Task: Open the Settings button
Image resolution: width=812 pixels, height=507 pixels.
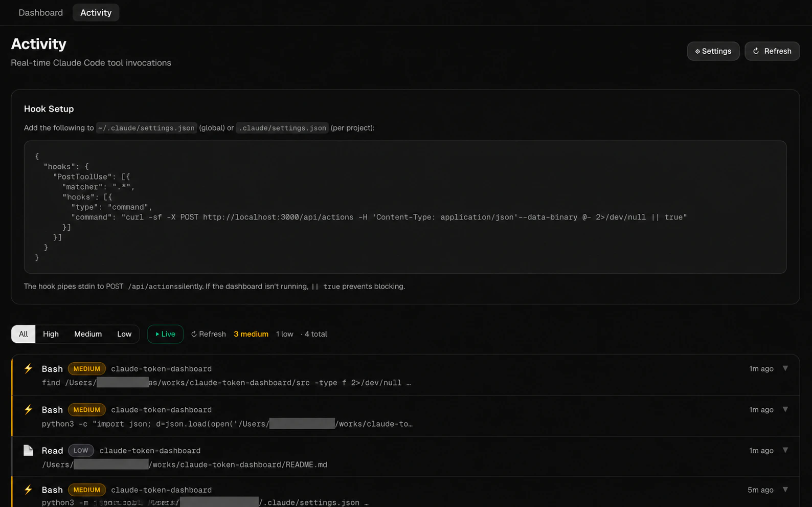Action: pyautogui.click(x=713, y=51)
